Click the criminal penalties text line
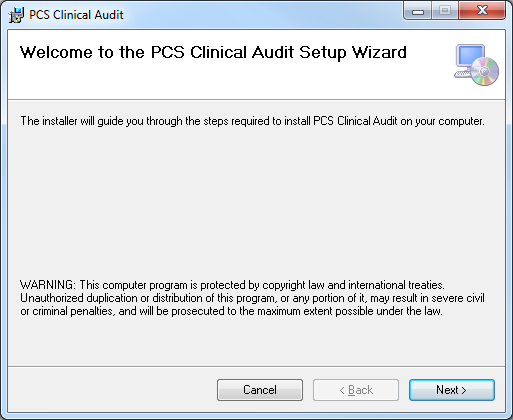 (231, 311)
